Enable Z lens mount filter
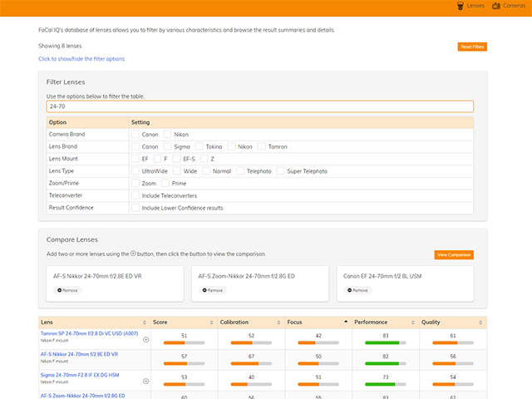532x399 pixels. point(204,159)
